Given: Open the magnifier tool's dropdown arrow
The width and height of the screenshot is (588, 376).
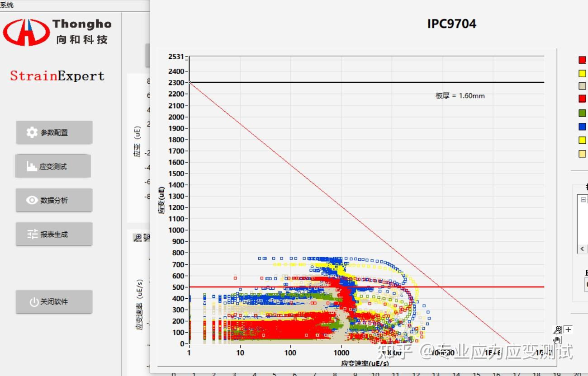Looking at the screenshot, I should (560, 332).
